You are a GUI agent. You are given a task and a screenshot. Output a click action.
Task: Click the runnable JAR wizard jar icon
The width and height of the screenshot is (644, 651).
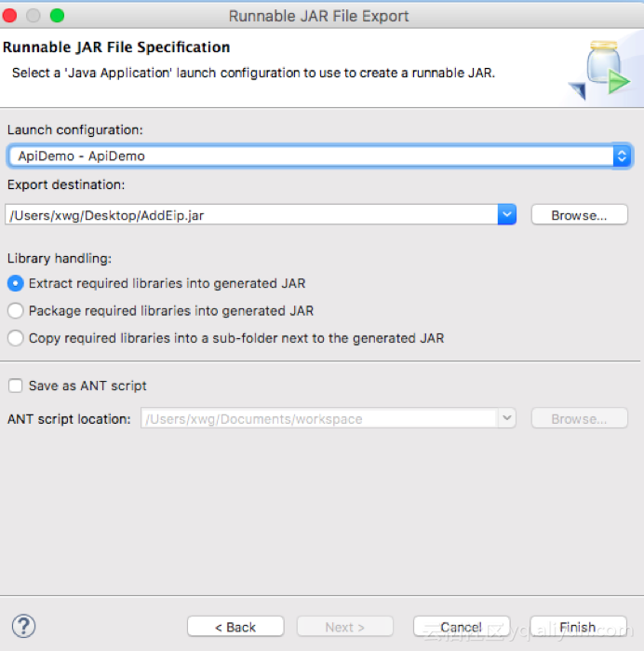pyautogui.click(x=600, y=71)
